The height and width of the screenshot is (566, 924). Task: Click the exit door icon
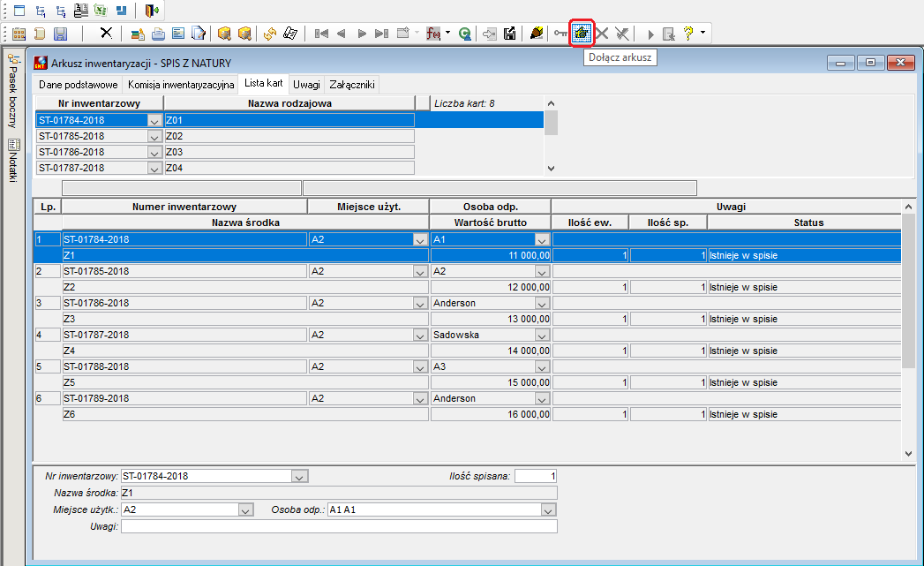coord(152,11)
